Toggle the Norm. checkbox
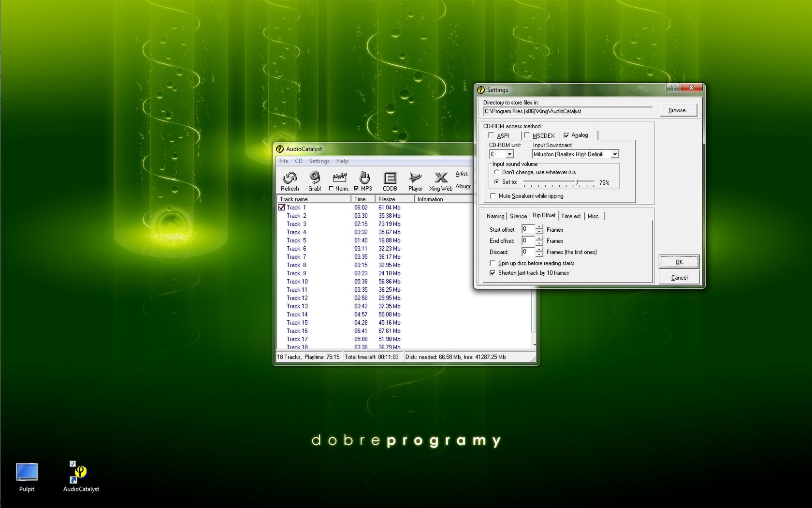Viewport: 812px width, 508px height. point(331,189)
